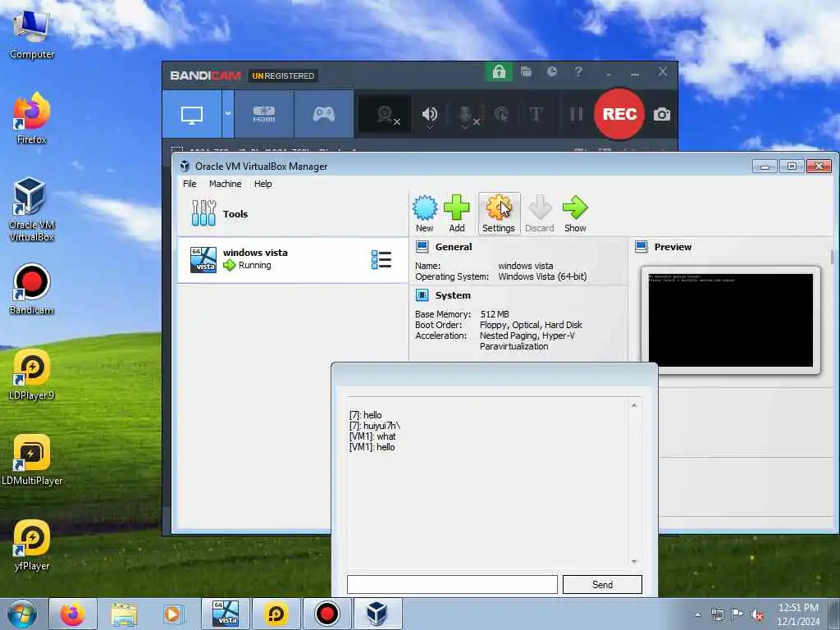The height and width of the screenshot is (630, 840).
Task: Open the Windows Start menu
Action: tap(22, 614)
